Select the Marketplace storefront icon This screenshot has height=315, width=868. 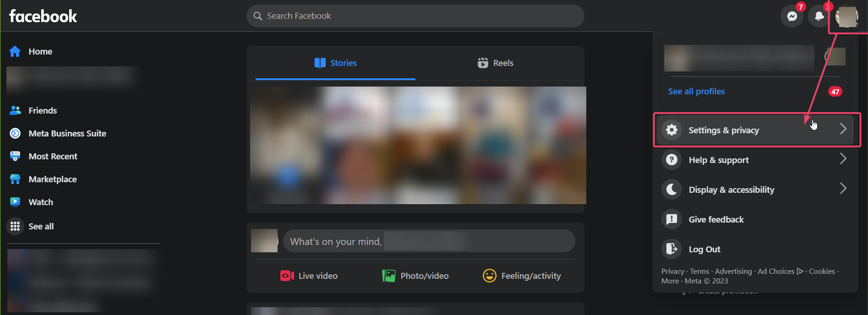[x=15, y=179]
